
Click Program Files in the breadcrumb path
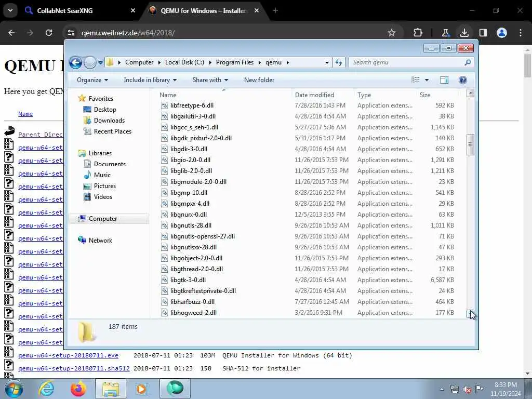tap(234, 62)
